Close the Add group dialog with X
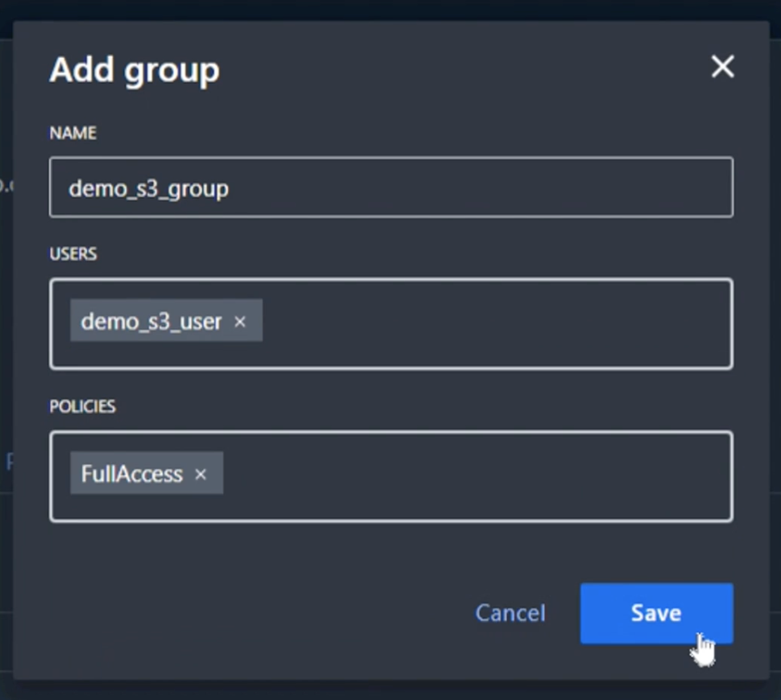Screen dimensions: 781x700 point(722,67)
